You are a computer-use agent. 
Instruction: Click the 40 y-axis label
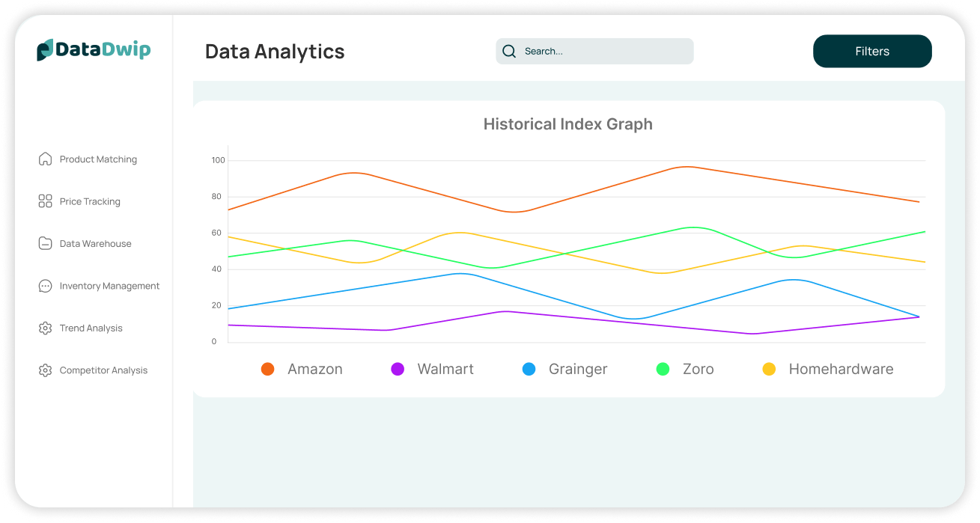[216, 269]
